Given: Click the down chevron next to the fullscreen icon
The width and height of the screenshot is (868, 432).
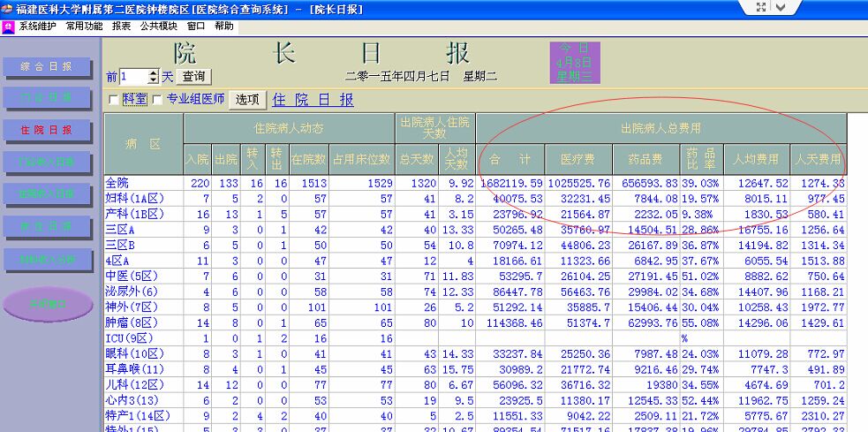Looking at the screenshot, I should coord(781,7).
